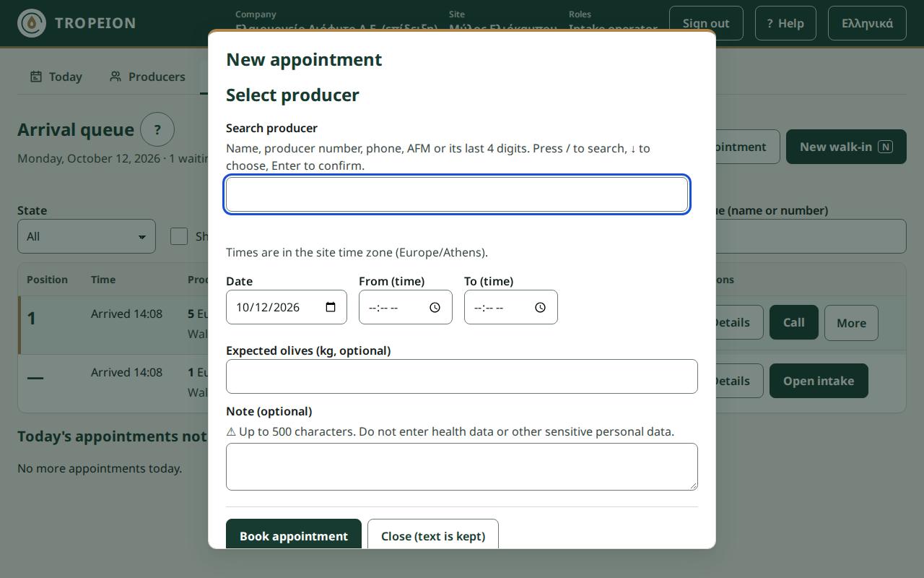The image size is (924, 578).
Task: Open the calendar picker icon in Date field
Action: coord(331,307)
